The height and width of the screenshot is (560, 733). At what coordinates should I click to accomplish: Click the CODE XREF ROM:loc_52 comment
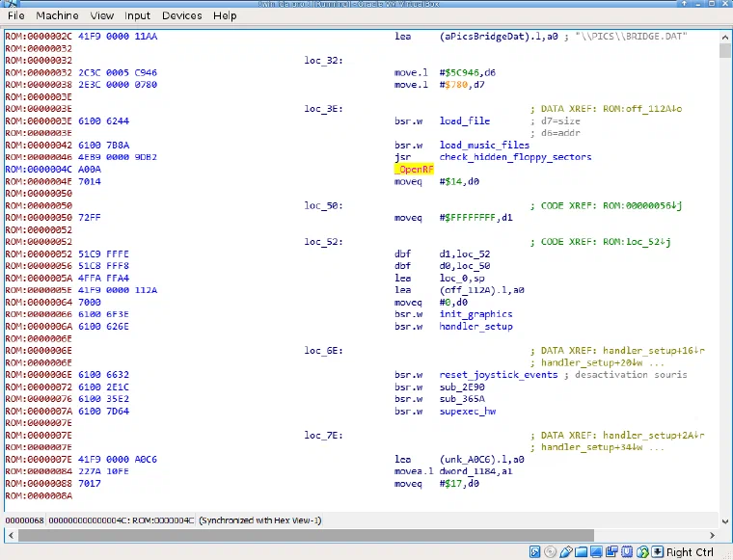pyautogui.click(x=601, y=242)
